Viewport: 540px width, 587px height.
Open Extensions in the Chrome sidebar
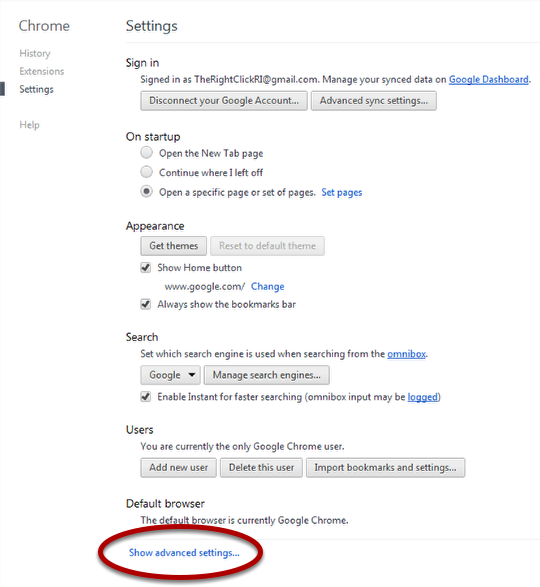(42, 71)
